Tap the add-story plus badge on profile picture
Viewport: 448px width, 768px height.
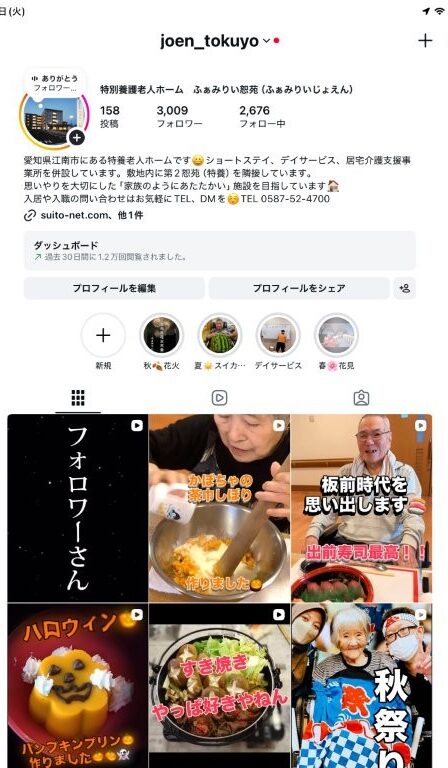pos(76,138)
